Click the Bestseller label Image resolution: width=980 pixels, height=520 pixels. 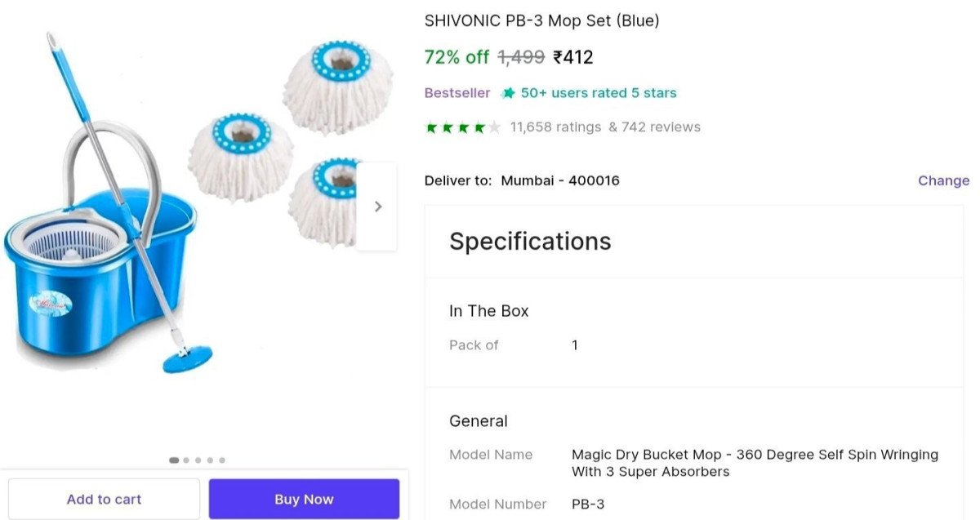point(457,92)
